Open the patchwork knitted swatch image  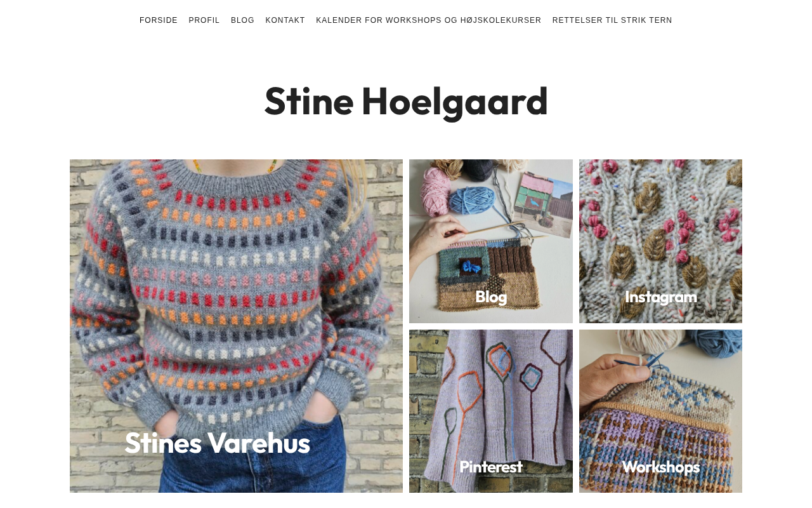tap(491, 241)
